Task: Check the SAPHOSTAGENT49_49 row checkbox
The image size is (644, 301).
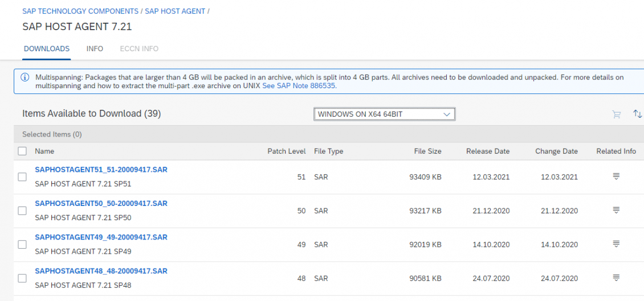Action: (x=22, y=245)
